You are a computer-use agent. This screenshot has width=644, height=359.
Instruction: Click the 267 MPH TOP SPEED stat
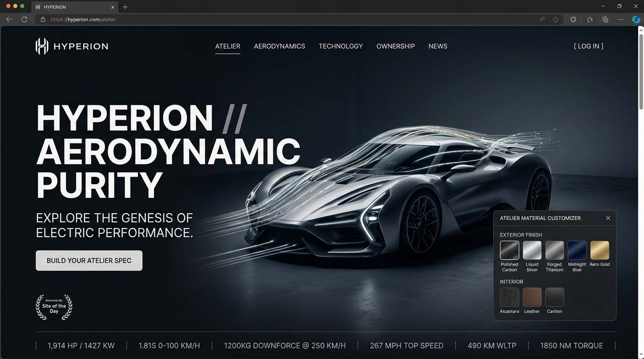(x=407, y=346)
